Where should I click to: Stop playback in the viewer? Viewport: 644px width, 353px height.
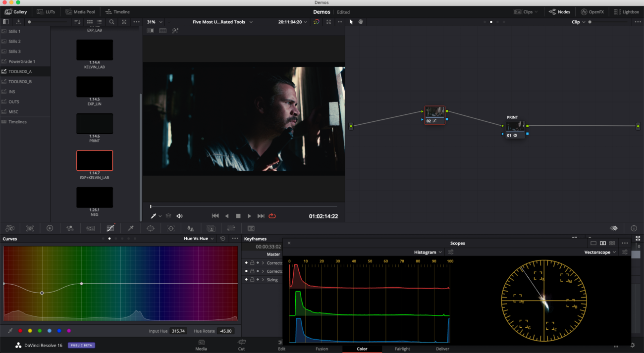pyautogui.click(x=238, y=216)
